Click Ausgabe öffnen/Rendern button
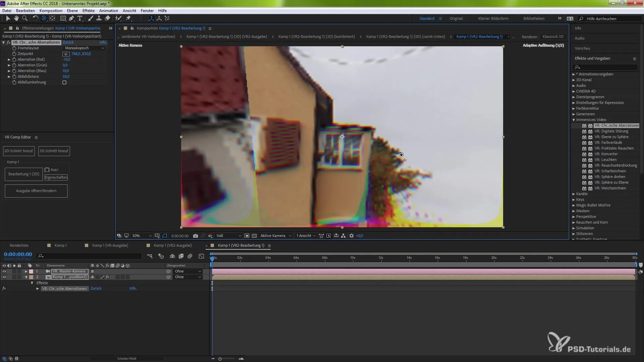The image size is (644, 362). pos(36,191)
